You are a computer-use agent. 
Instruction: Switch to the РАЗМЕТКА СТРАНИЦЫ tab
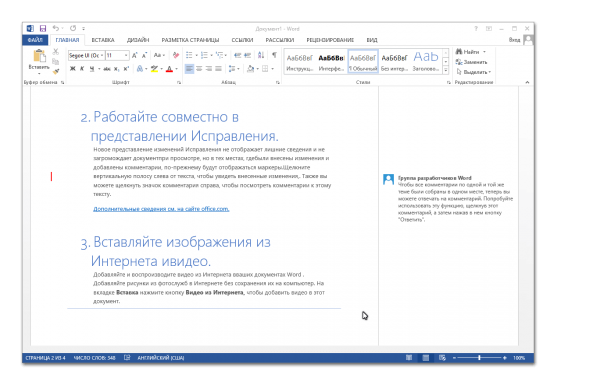pos(190,40)
